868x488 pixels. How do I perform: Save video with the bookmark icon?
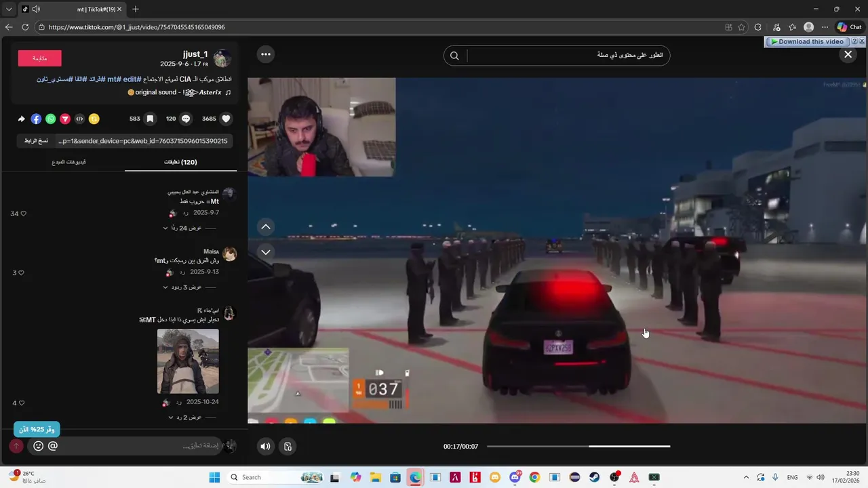click(x=150, y=119)
